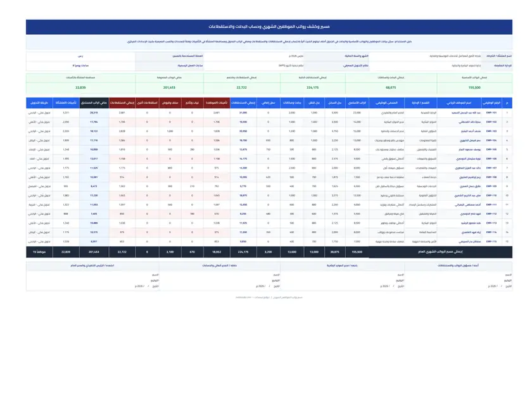Screen dimensions: 532x411
Task: Click the 'اسم الموظف الرباعي' column header
Action: (x=459, y=103)
